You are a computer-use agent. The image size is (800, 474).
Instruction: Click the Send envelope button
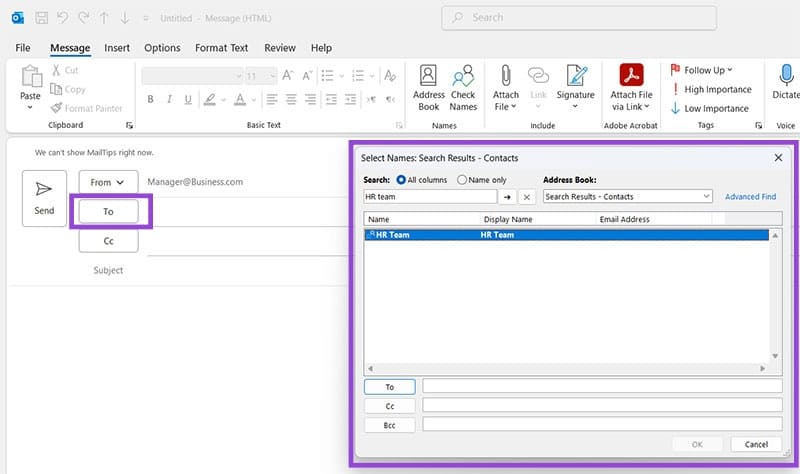point(44,197)
